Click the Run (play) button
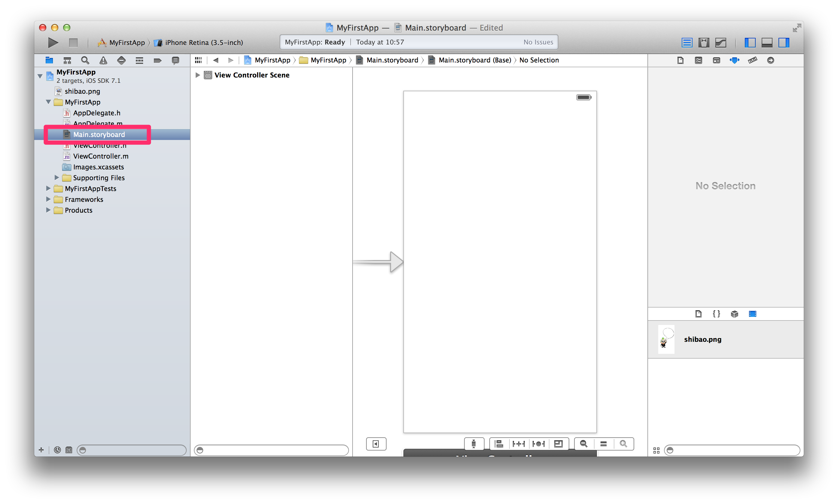838x504 pixels. pyautogui.click(x=53, y=42)
